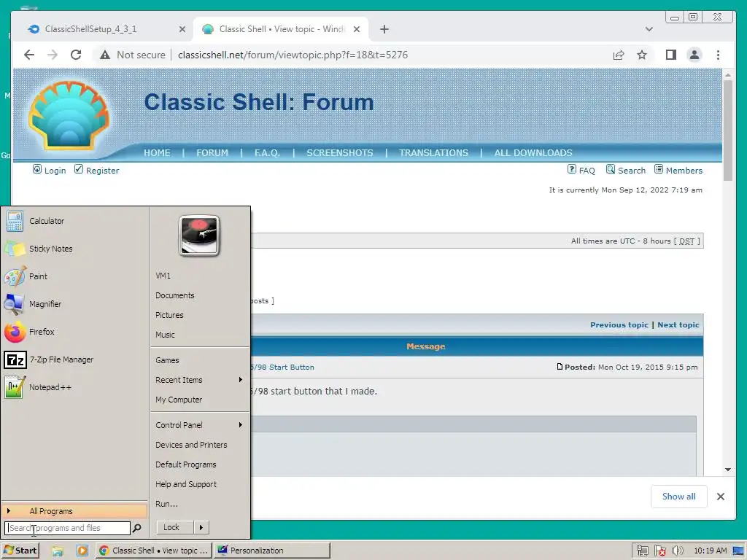Expand Control Panel submenu arrow
Screen dimensions: 747x560
240,425
